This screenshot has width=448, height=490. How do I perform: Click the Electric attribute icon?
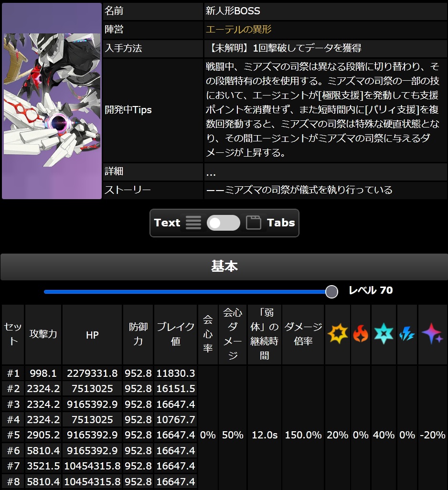tap(407, 334)
